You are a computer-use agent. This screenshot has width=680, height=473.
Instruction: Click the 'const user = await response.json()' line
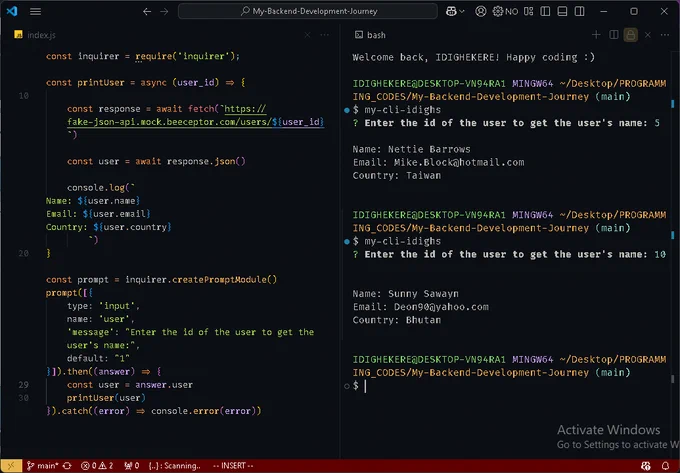(x=156, y=161)
